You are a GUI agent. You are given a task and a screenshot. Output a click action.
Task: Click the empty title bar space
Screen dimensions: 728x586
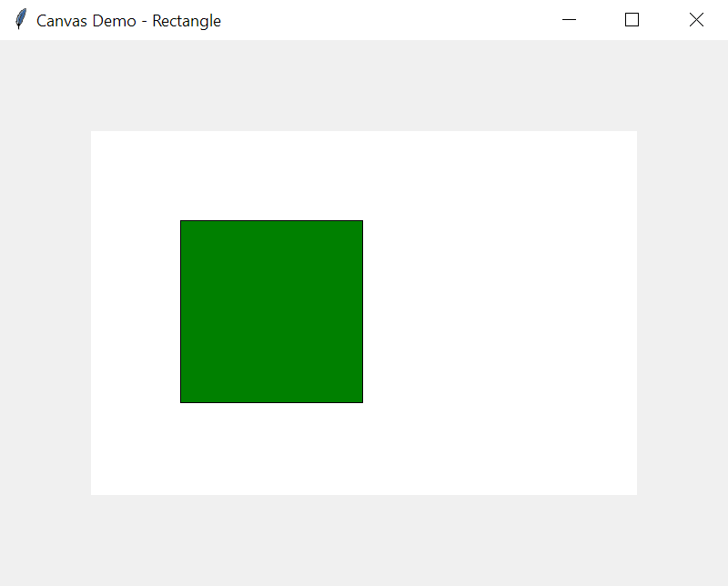coord(382,19)
